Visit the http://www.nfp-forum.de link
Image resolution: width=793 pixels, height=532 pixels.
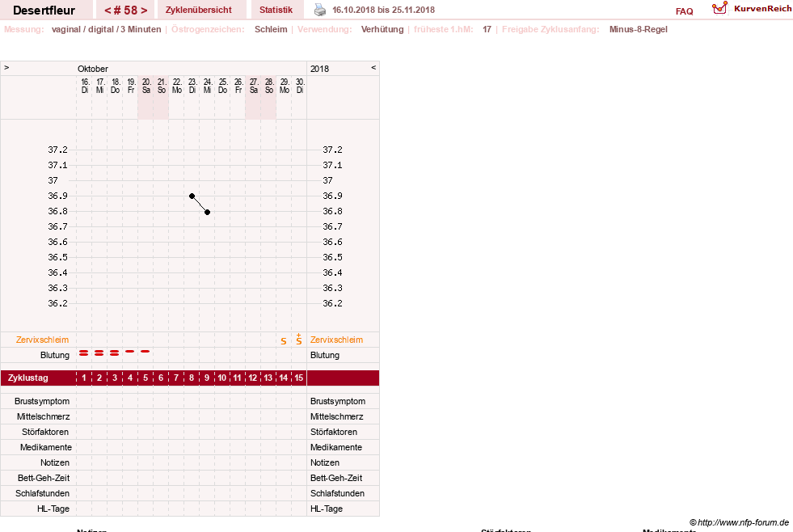pyautogui.click(x=743, y=522)
